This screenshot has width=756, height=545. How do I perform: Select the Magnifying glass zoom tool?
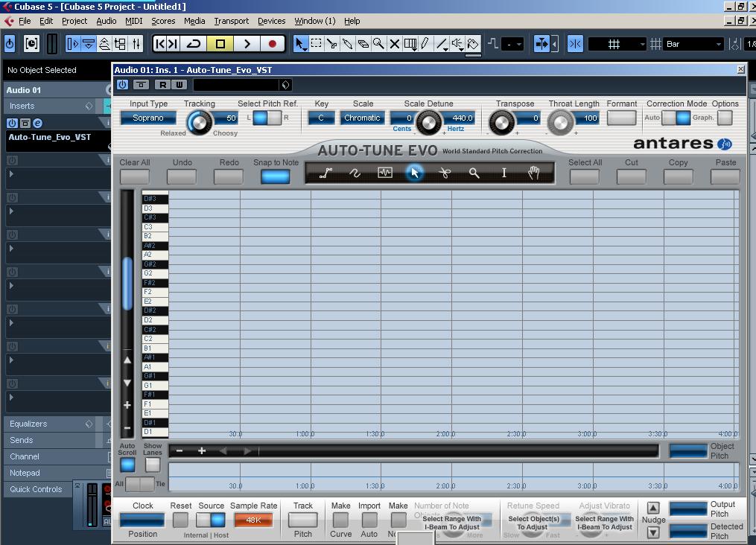coord(474,173)
